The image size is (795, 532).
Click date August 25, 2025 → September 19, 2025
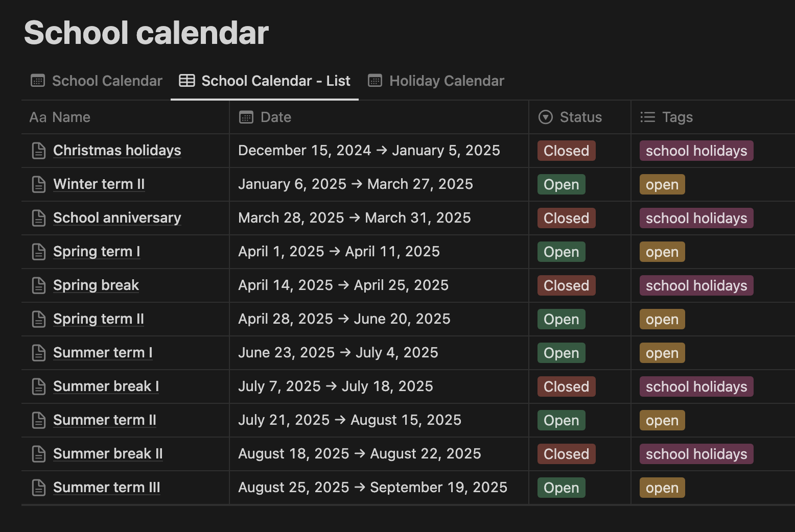372,488
